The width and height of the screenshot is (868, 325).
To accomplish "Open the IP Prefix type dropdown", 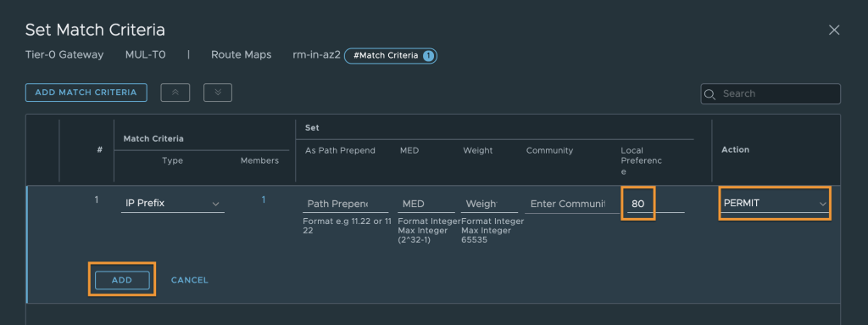I will click(x=172, y=204).
